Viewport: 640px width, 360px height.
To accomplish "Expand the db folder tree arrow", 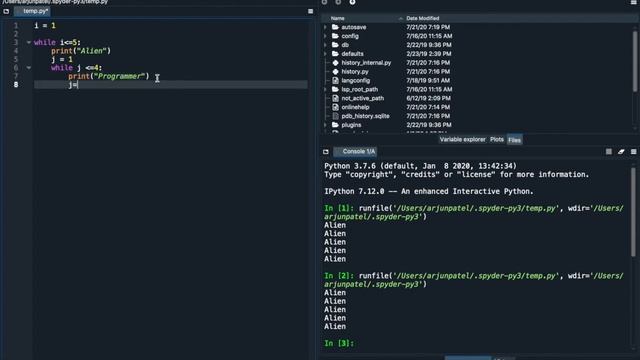I will 325,45.
